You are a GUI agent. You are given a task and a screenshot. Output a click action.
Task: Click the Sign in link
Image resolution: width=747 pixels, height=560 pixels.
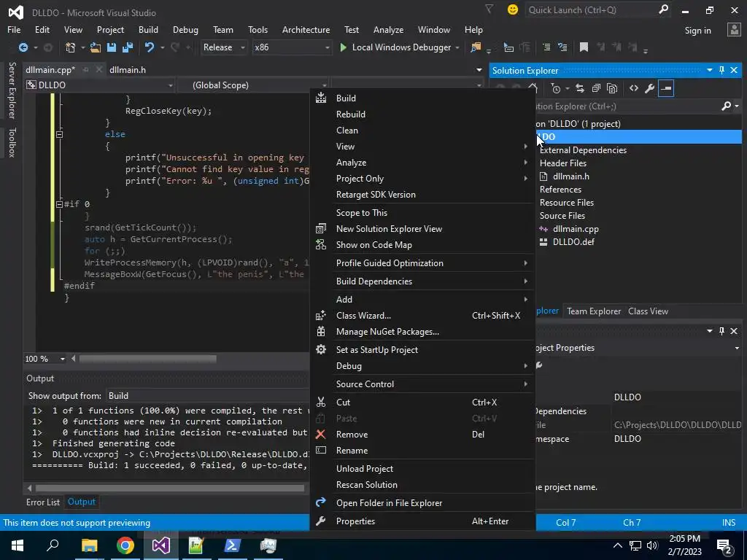[x=698, y=31]
